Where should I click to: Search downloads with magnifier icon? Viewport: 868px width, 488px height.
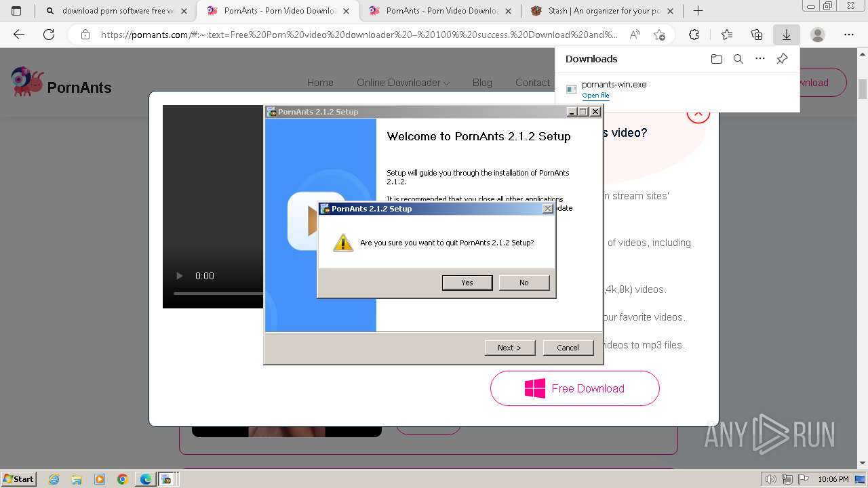(738, 59)
